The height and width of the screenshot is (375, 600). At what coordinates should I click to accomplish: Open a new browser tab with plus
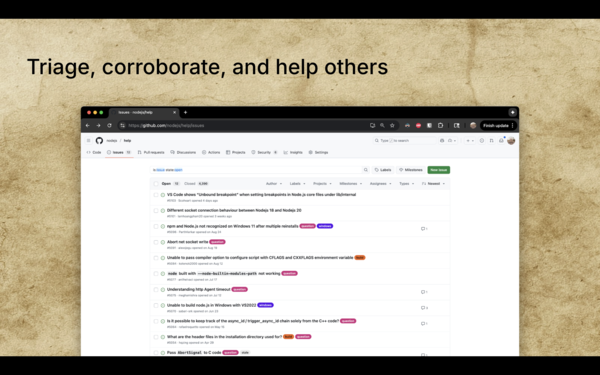tap(186, 112)
